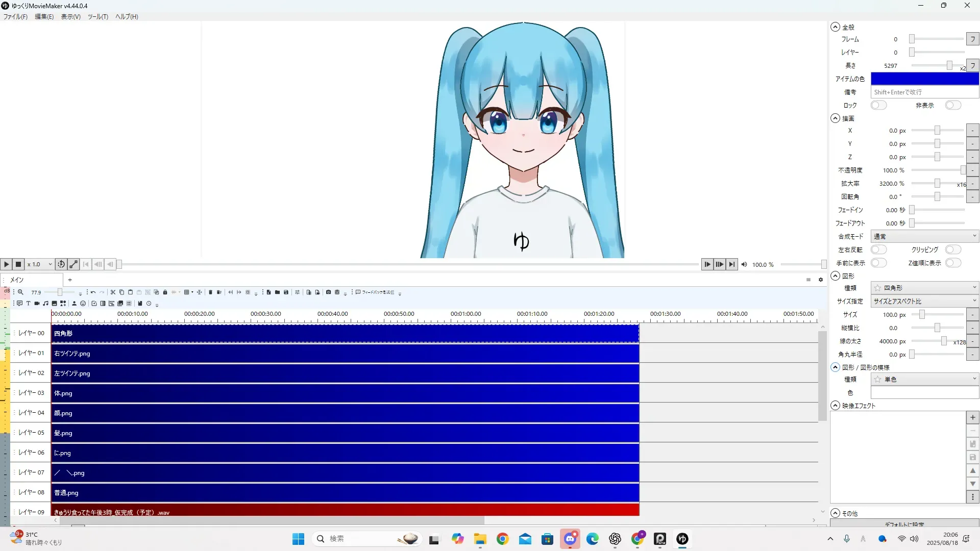Click フィードバックを送信 button

coord(375,292)
